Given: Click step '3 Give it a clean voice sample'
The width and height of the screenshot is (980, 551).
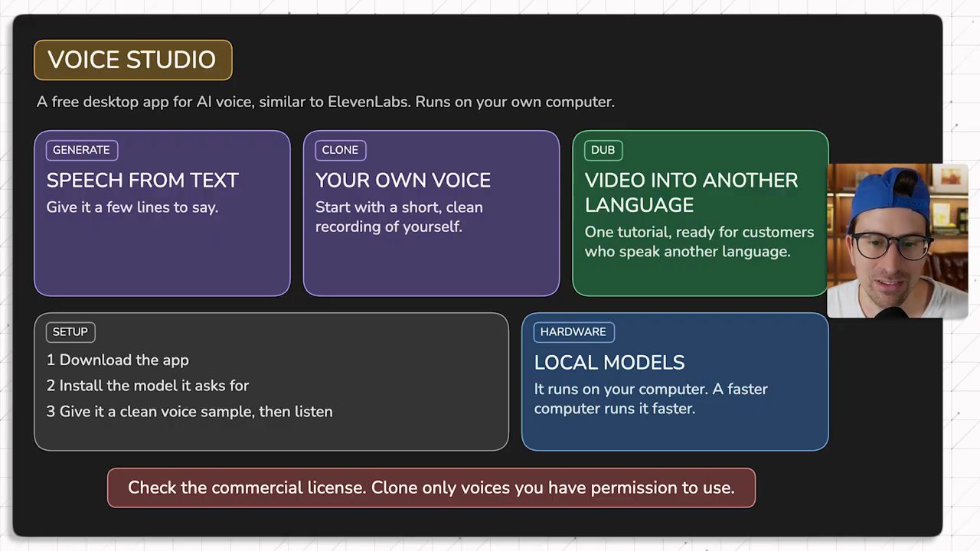Looking at the screenshot, I should click(190, 412).
